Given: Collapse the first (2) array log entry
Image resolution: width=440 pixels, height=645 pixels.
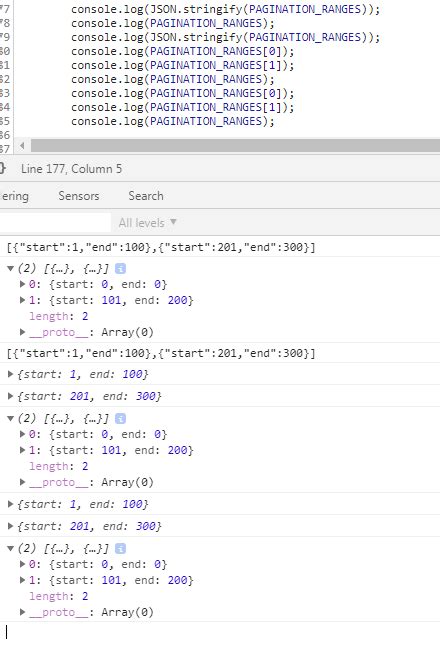Looking at the screenshot, I should click(x=11, y=269).
